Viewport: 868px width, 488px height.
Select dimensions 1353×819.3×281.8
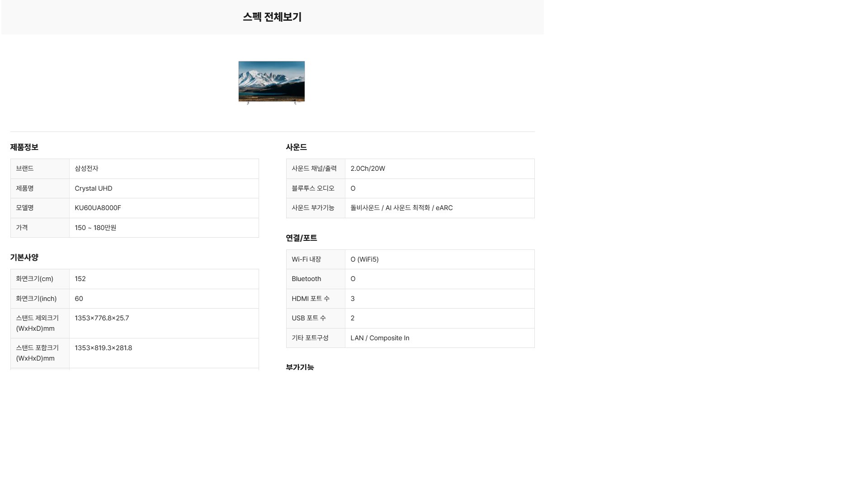pyautogui.click(x=104, y=348)
